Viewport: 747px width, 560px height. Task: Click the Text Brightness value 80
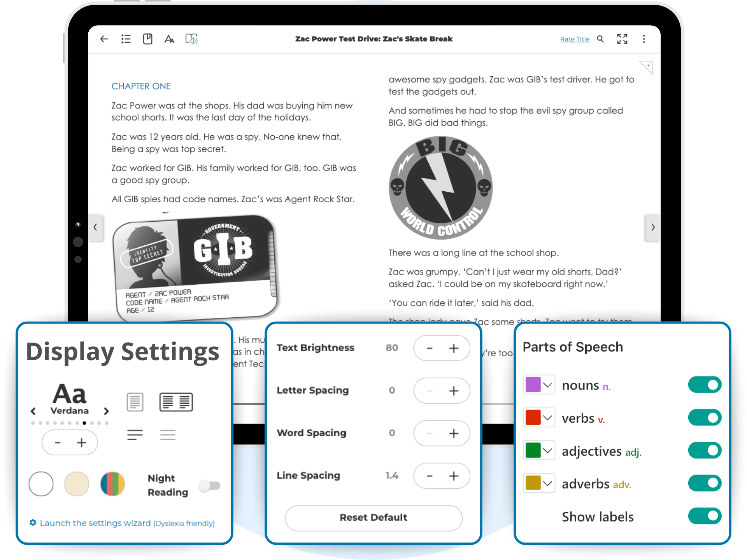click(x=392, y=348)
